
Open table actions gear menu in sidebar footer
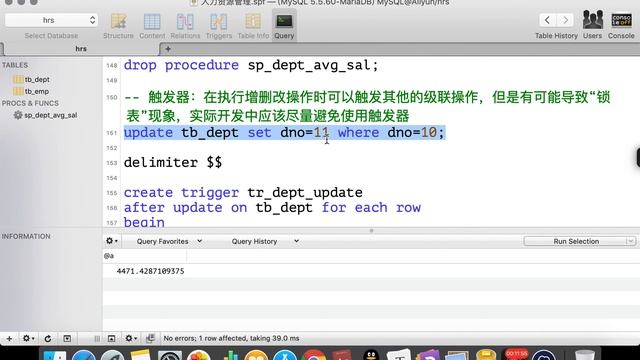pos(28,338)
